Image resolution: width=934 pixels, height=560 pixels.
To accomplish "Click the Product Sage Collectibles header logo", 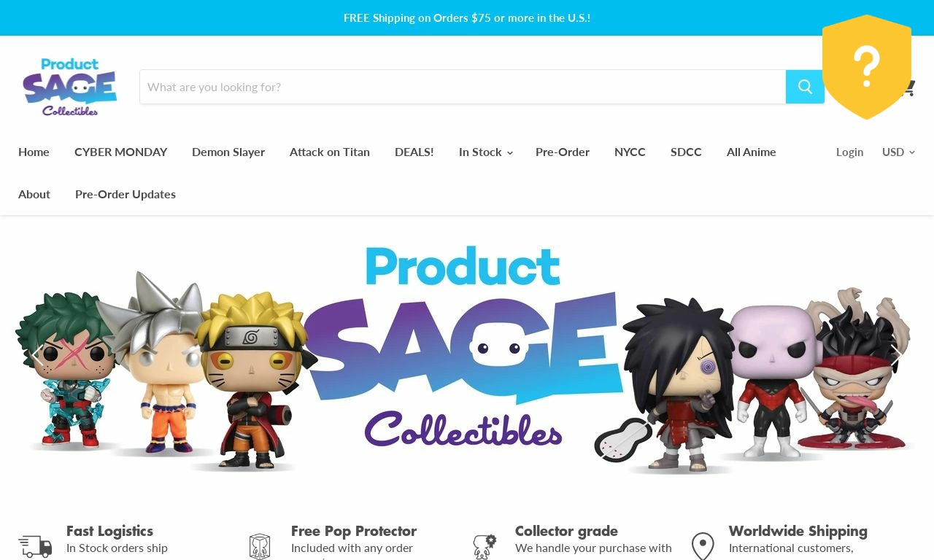I will pos(70,87).
